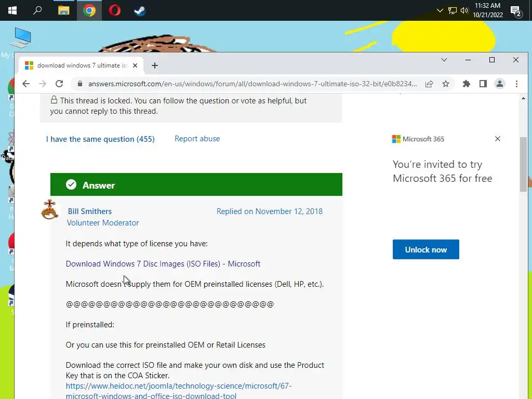This screenshot has width=532, height=399.
Task: Minimize the Chrome window
Action: (468, 60)
